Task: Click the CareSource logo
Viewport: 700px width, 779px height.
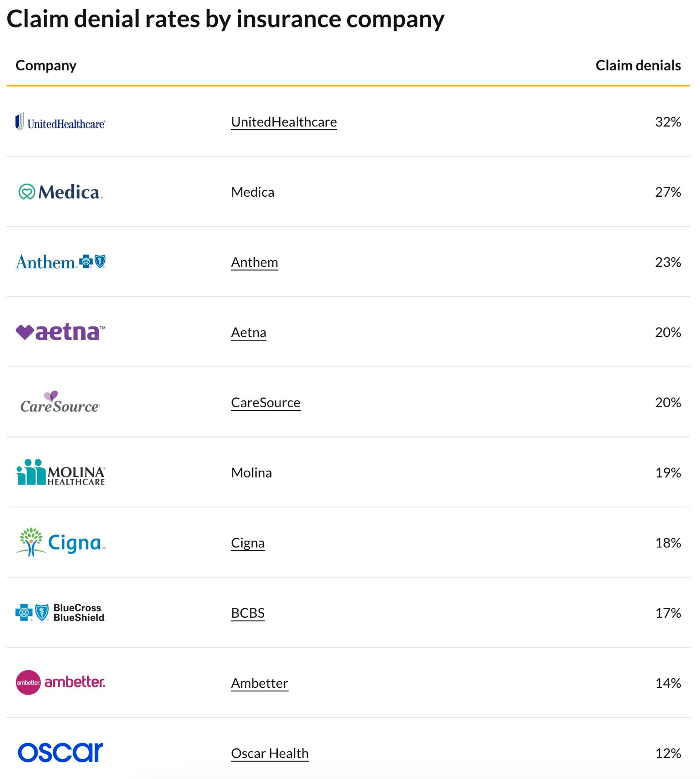Action: tap(60, 402)
